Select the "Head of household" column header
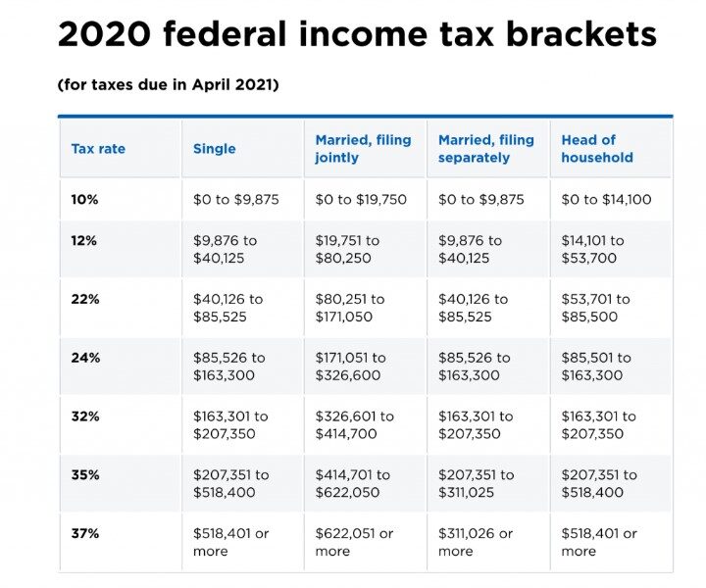 click(597, 149)
